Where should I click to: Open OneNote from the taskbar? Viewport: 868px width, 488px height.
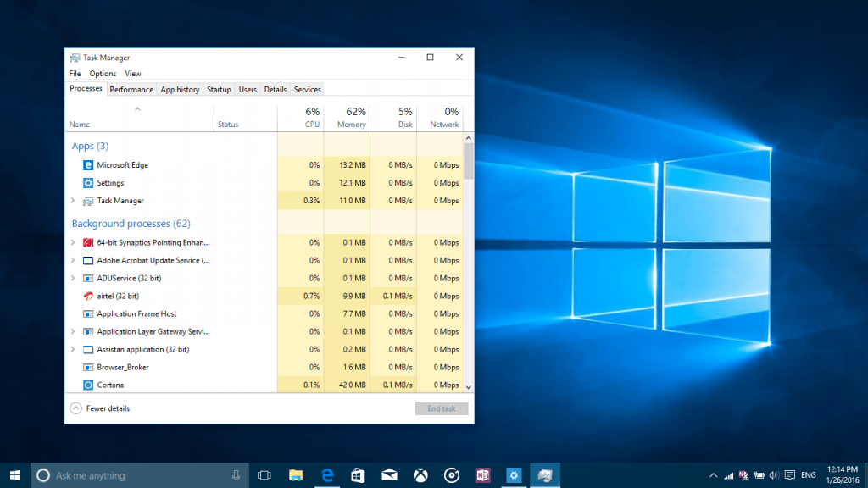(x=482, y=475)
